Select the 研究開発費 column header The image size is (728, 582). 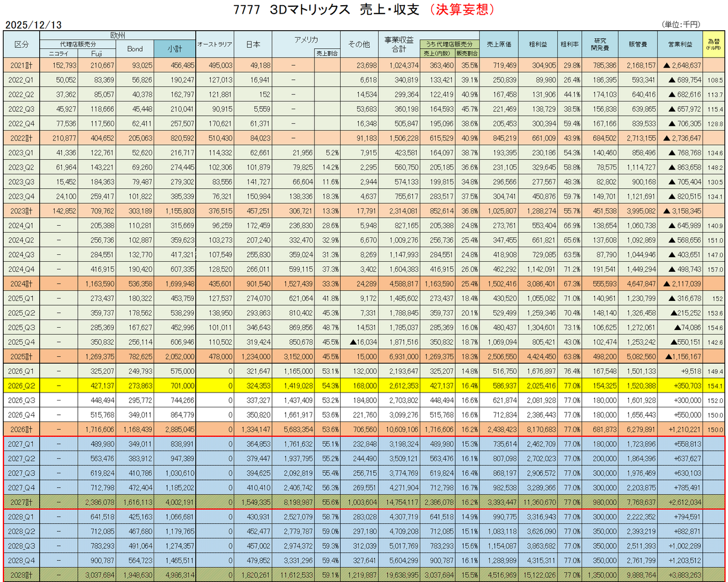[x=601, y=44]
